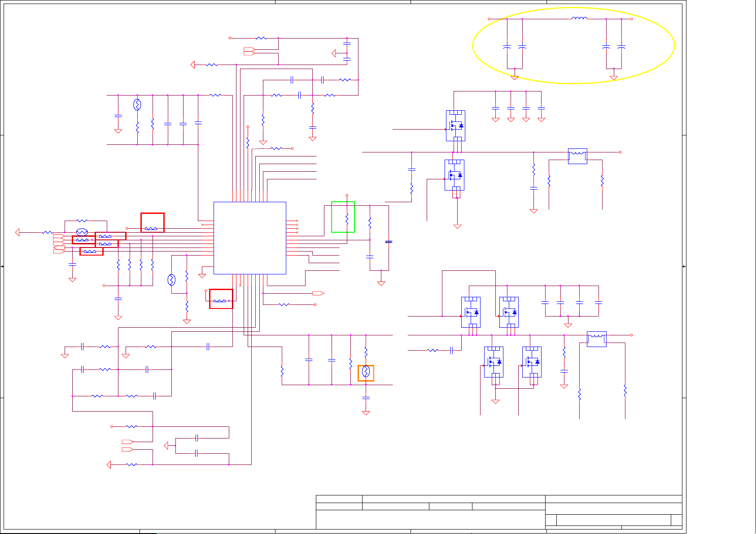Image resolution: width=756 pixels, height=534 pixels.
Task: Click the capacitor just below the orange-boxed thermistor
Action: click(x=366, y=398)
